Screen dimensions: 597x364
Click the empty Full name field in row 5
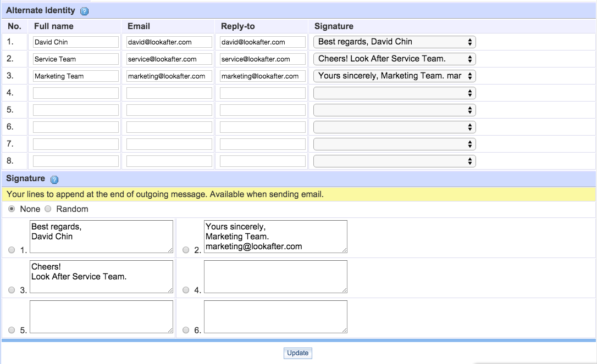[x=76, y=110]
